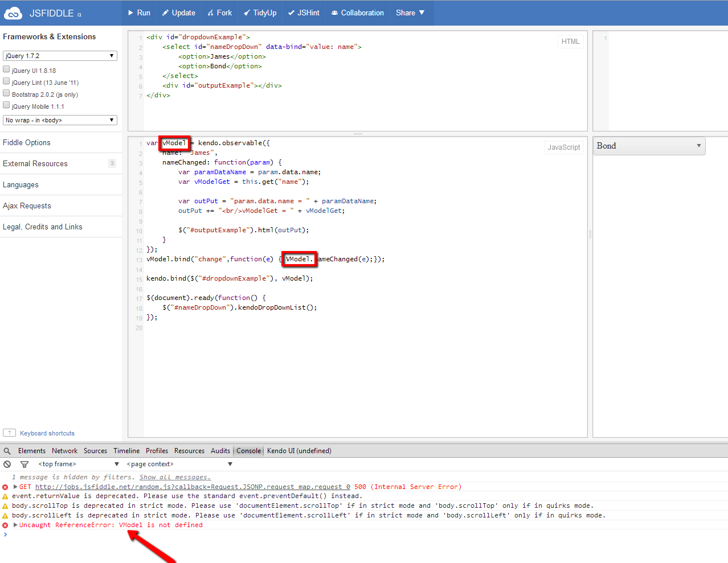Open the Timeline tab
This screenshot has width=728, height=563.
126,451
